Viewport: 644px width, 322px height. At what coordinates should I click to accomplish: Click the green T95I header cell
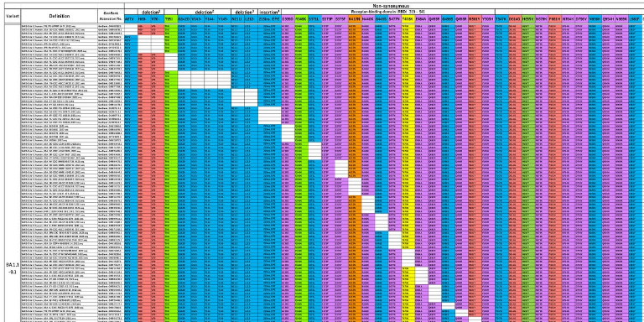coord(170,19)
